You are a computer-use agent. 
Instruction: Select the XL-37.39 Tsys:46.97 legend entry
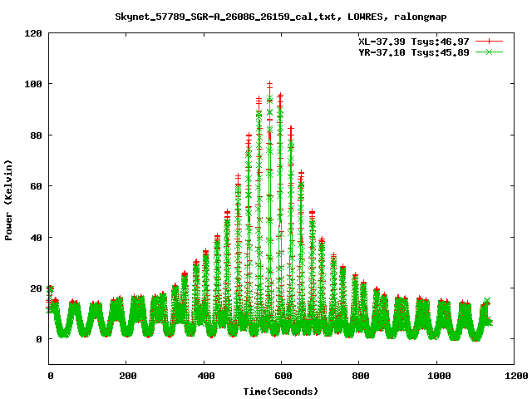point(414,42)
